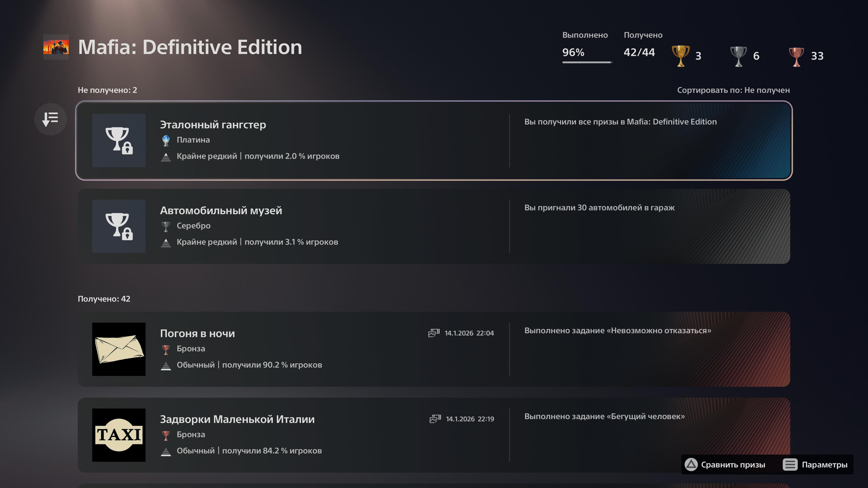The height and width of the screenshot is (488, 868).
Task: Click the silver trophy count icon
Action: (x=738, y=56)
